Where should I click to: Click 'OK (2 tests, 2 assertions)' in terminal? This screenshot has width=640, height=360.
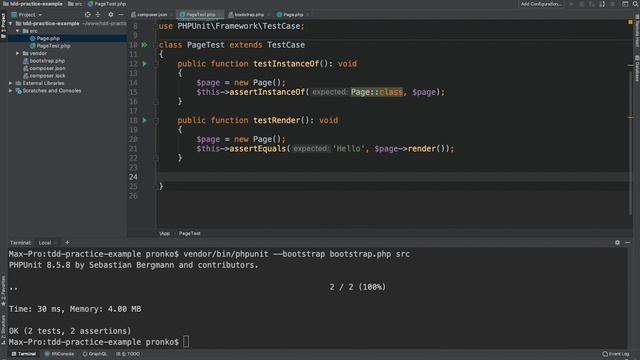[70, 331]
